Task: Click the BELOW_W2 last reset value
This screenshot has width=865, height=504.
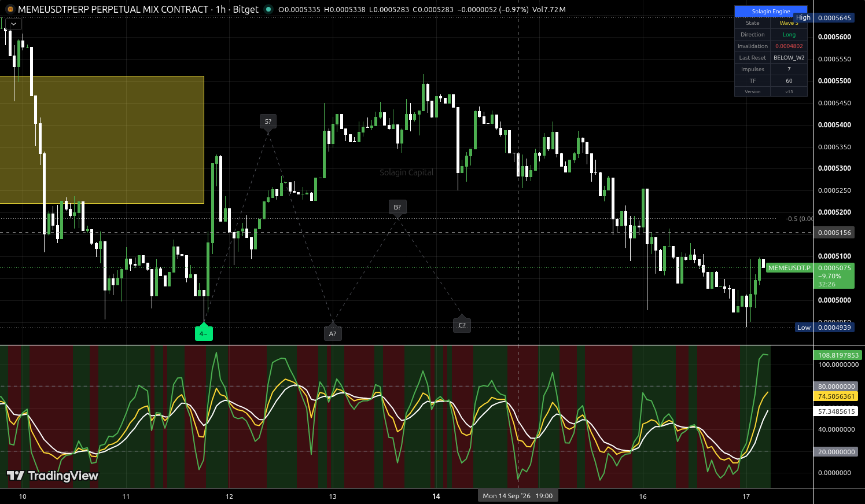Action: tap(789, 58)
